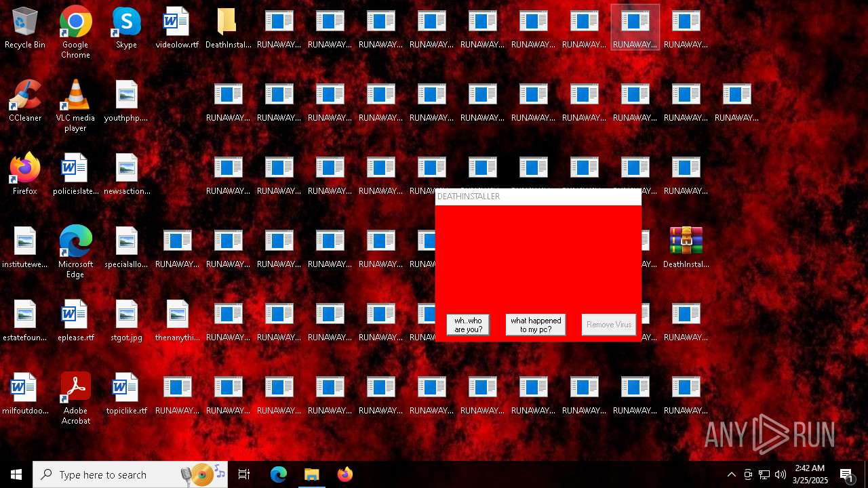Open the volume control icon
Viewport: 868px width, 488px height.
781,474
